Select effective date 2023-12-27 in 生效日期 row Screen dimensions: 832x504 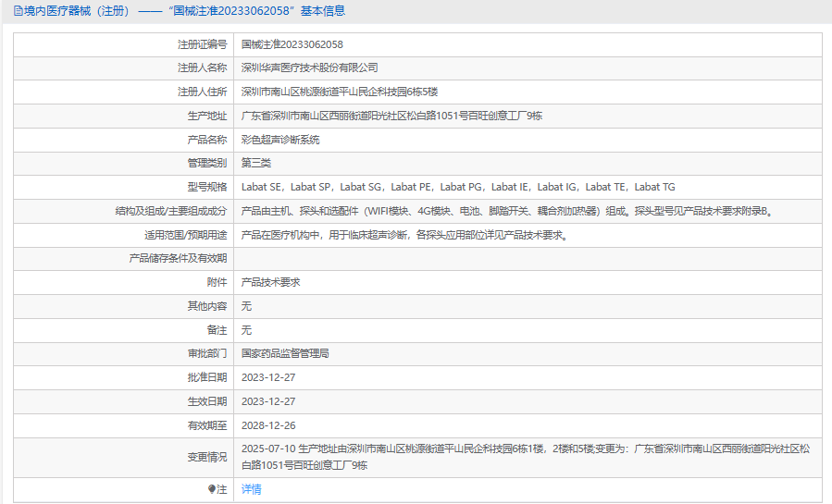pos(268,401)
